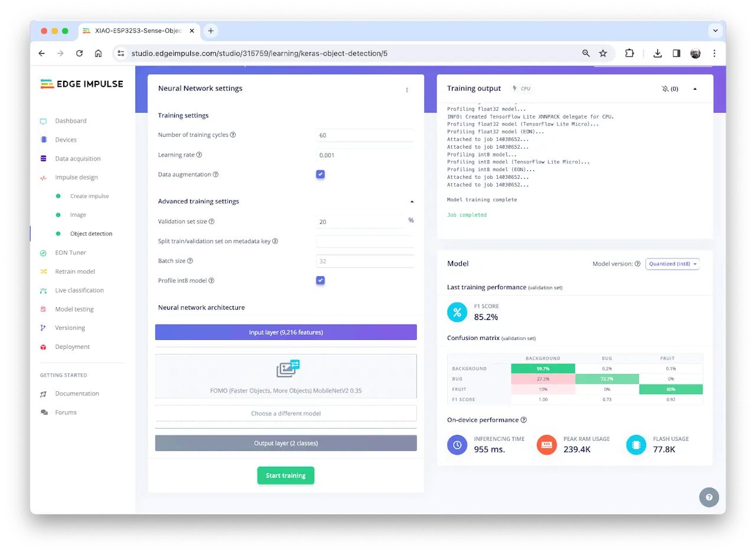
Task: Click the help button at bottom right
Action: click(709, 497)
